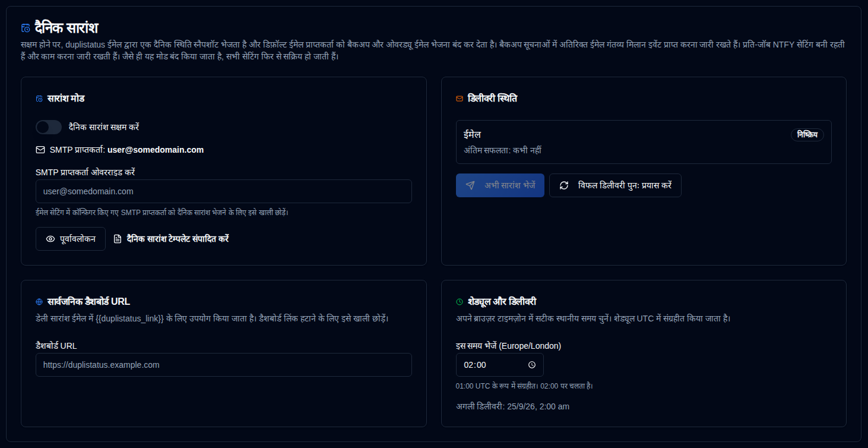Click the globe icon of सार्वजनिक डैशबोर्ड URL
The height and width of the screenshot is (448, 868).
pyautogui.click(x=39, y=302)
